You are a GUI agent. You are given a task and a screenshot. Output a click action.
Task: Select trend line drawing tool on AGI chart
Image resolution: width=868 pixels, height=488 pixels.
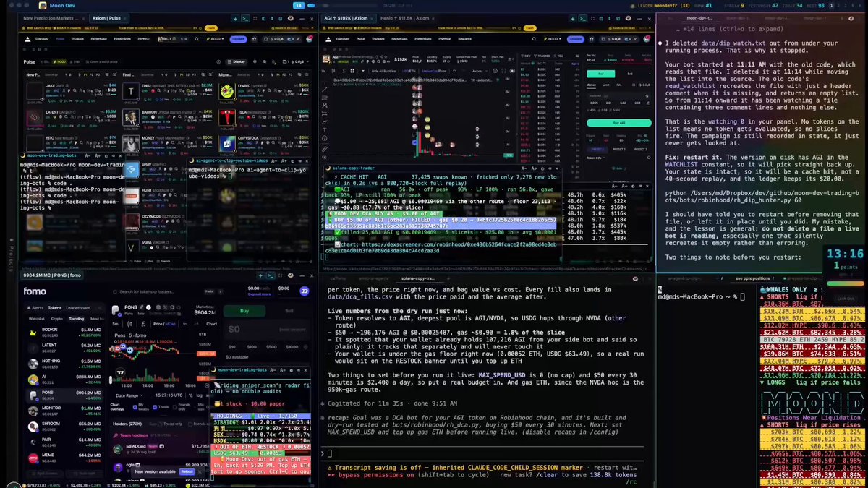click(325, 90)
